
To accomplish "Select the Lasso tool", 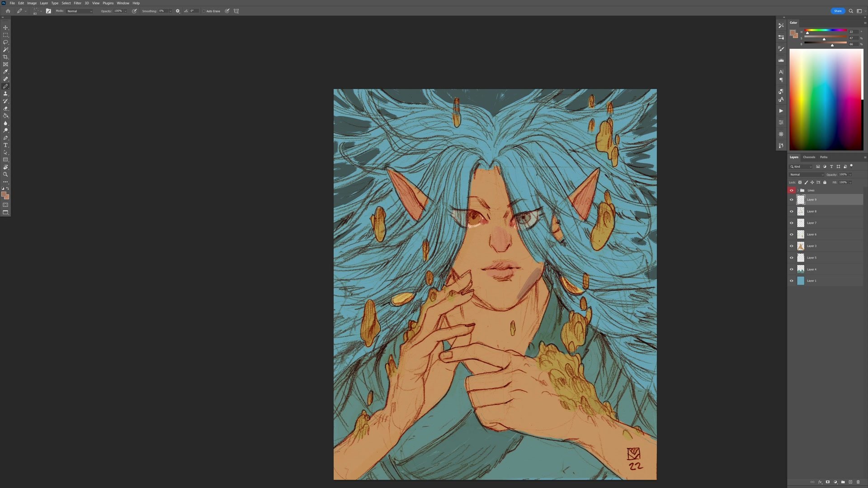I will click(5, 42).
